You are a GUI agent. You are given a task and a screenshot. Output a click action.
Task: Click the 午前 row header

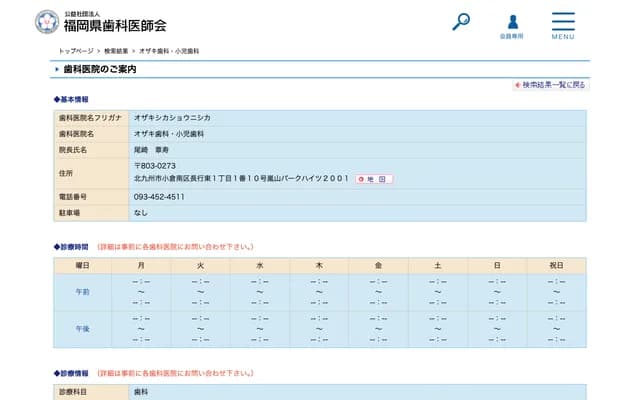coord(82,292)
